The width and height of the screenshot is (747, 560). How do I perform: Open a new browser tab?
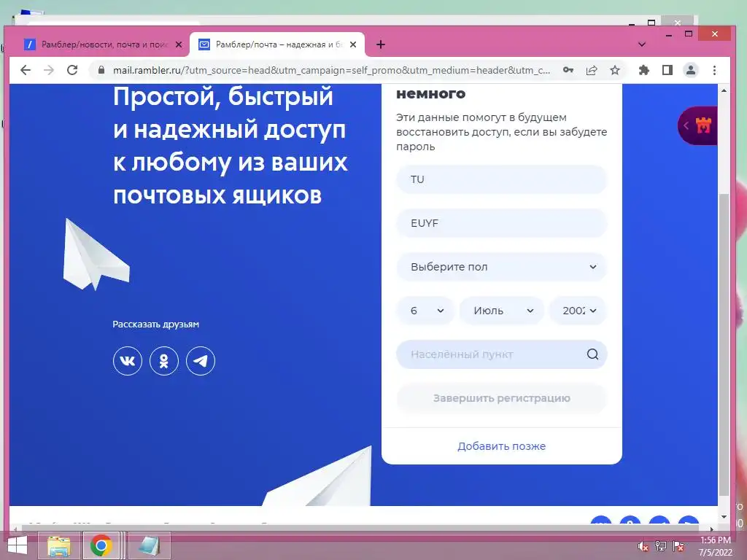pos(381,44)
